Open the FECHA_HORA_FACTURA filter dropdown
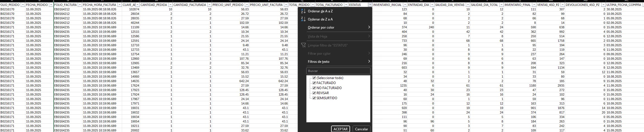Viewport: 644px width, 132px height. click(x=120, y=5)
